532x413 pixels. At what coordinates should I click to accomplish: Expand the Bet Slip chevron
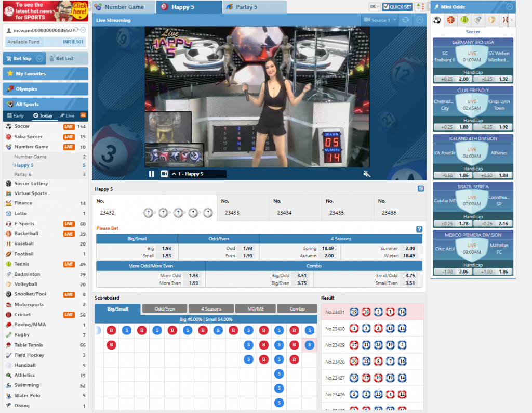tap(39, 59)
